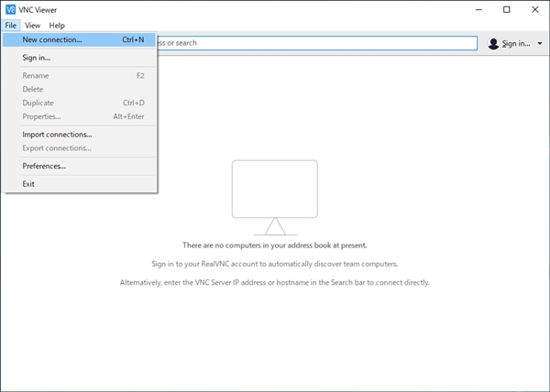
Task: Open Preferences... from the File menu
Action: [x=79, y=166]
